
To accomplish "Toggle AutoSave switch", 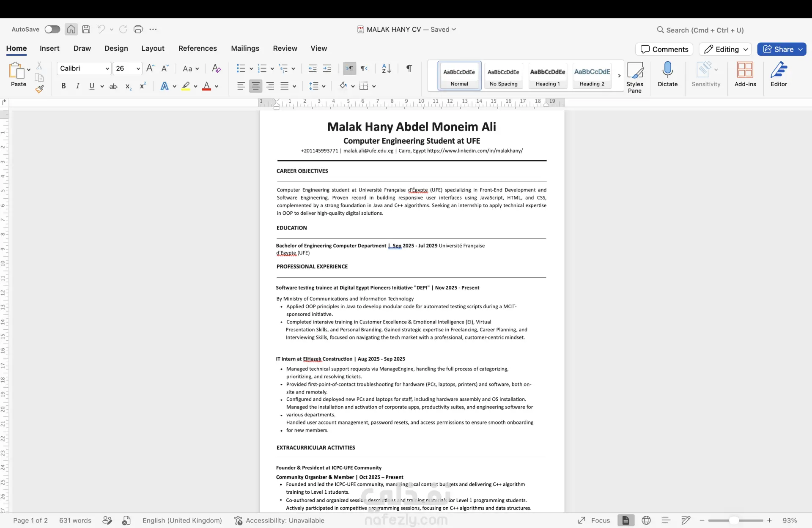I will tap(52, 29).
